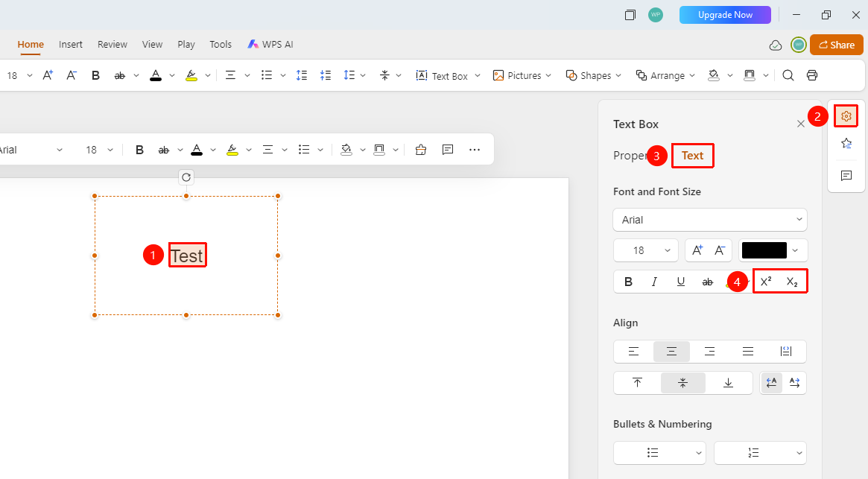Image resolution: width=868 pixels, height=479 pixels.
Task: Click the cloud sync icon next to Share
Action: (776, 45)
